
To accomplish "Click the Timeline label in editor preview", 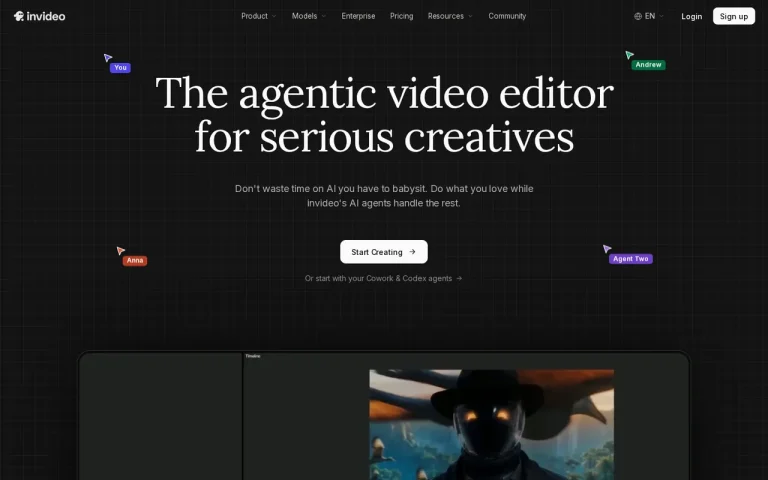I will point(253,356).
